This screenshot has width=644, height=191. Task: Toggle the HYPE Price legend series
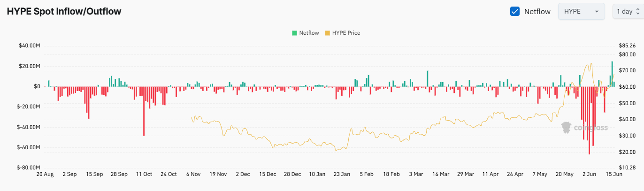pyautogui.click(x=343, y=33)
